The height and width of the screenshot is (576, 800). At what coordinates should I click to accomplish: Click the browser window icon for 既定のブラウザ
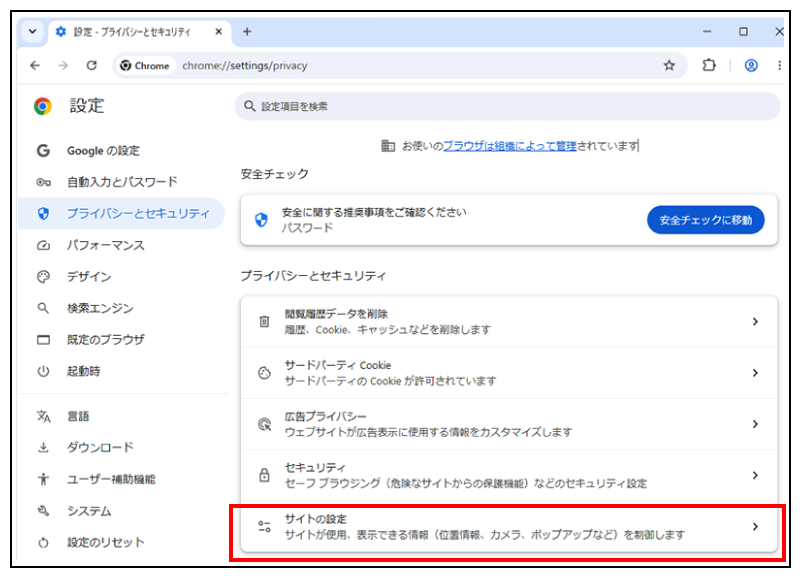pyautogui.click(x=43, y=340)
